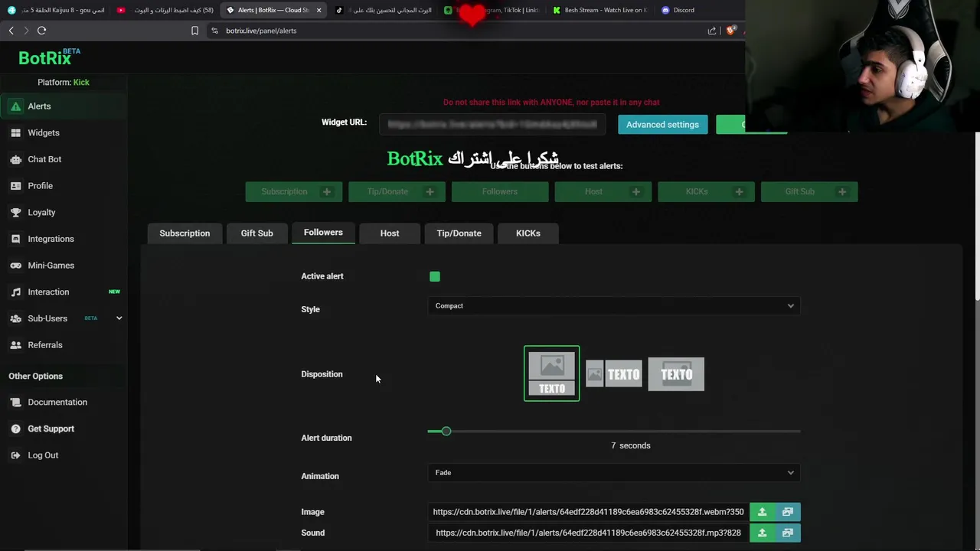Viewport: 980px width, 551px height.
Task: Toggle the Active alert checkbox
Action: (x=435, y=276)
